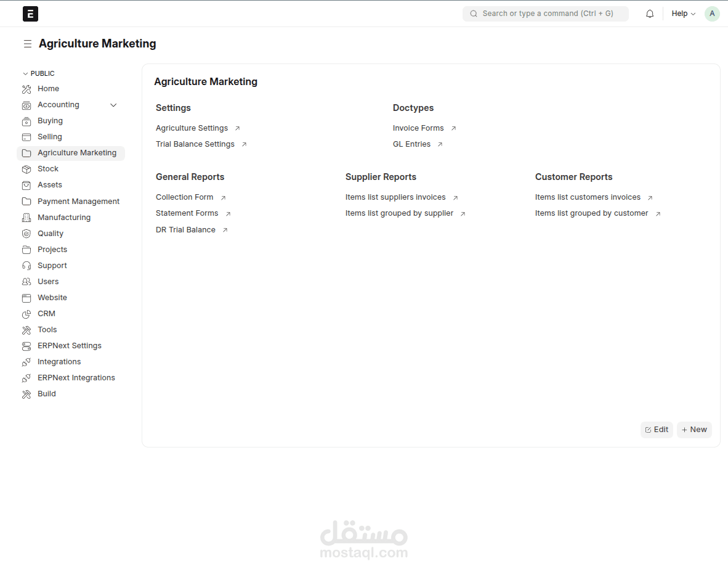Open the Quality workspace icon
The height and width of the screenshot is (572, 728).
click(x=27, y=233)
